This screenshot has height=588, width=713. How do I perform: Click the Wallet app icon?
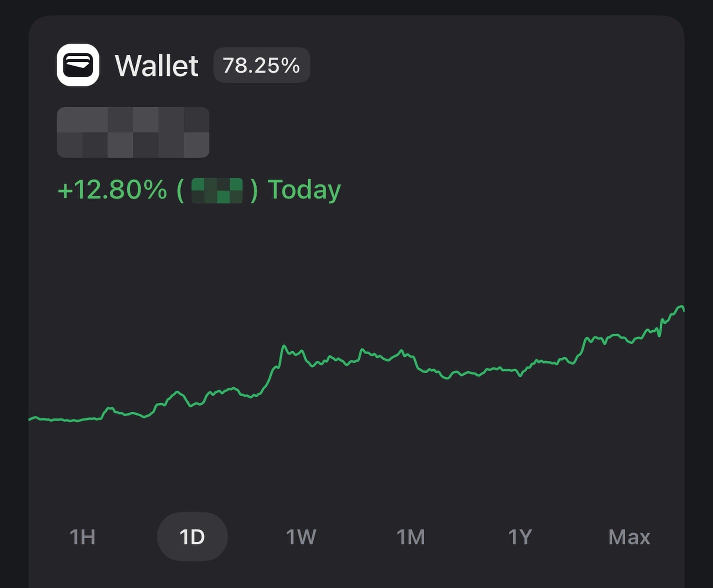78,65
